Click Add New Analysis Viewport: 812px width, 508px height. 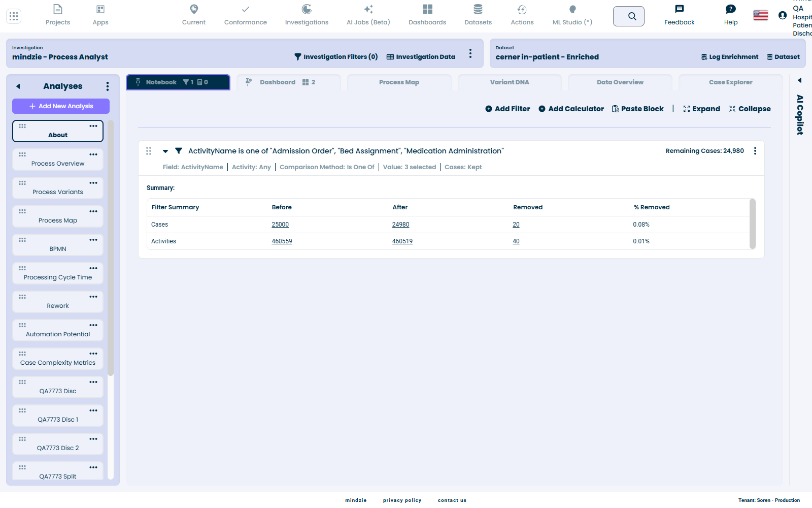coord(61,106)
